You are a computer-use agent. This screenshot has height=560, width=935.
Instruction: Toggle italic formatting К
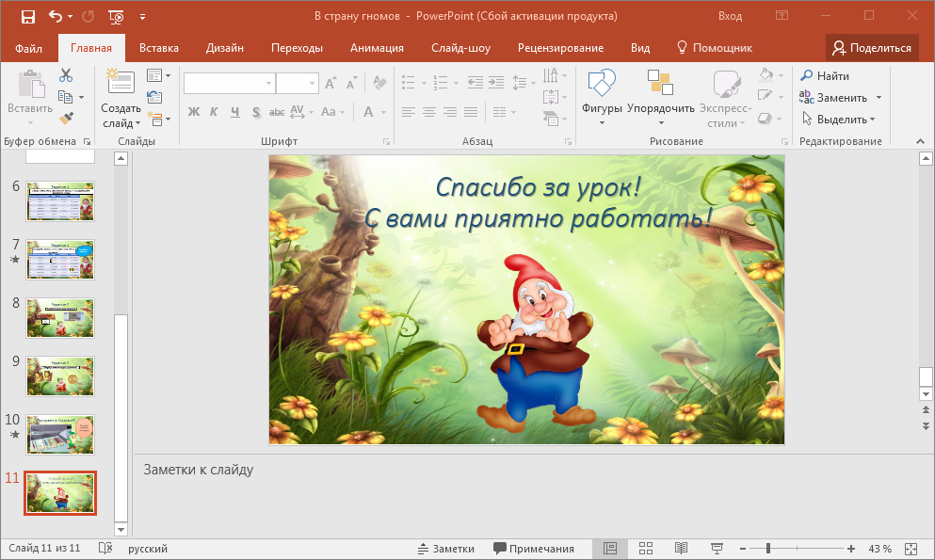pyautogui.click(x=214, y=111)
